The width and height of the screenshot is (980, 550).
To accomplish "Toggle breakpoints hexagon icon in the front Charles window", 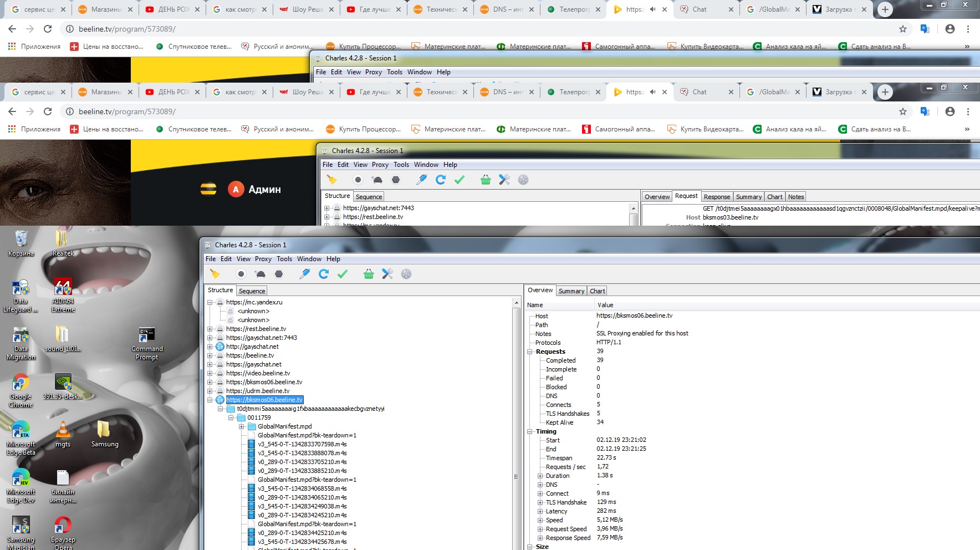I will (x=279, y=274).
